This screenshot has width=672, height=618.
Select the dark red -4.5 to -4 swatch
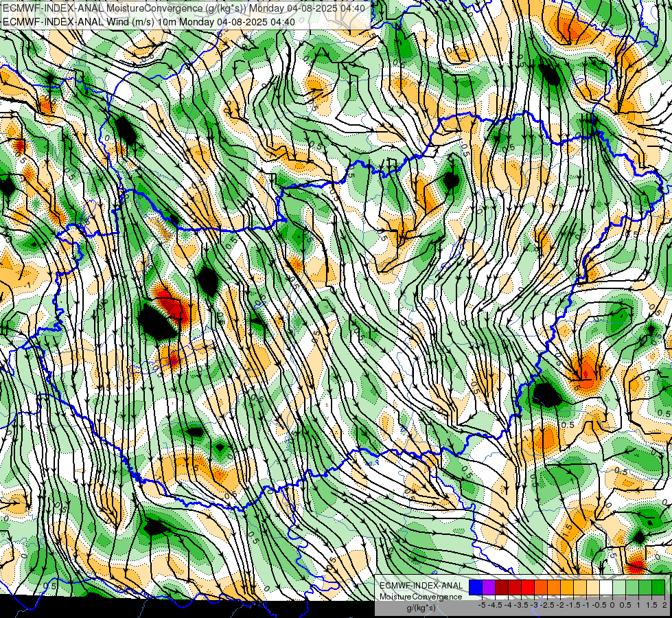502,587
